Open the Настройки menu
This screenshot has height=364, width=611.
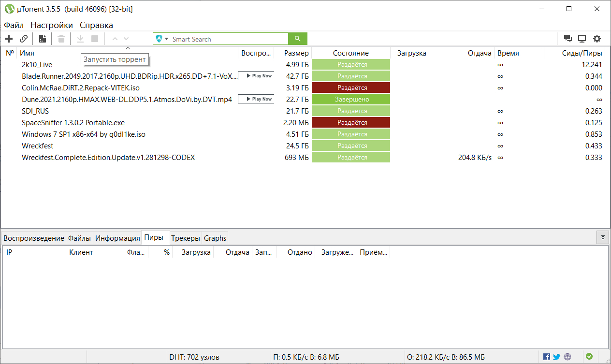pos(52,25)
